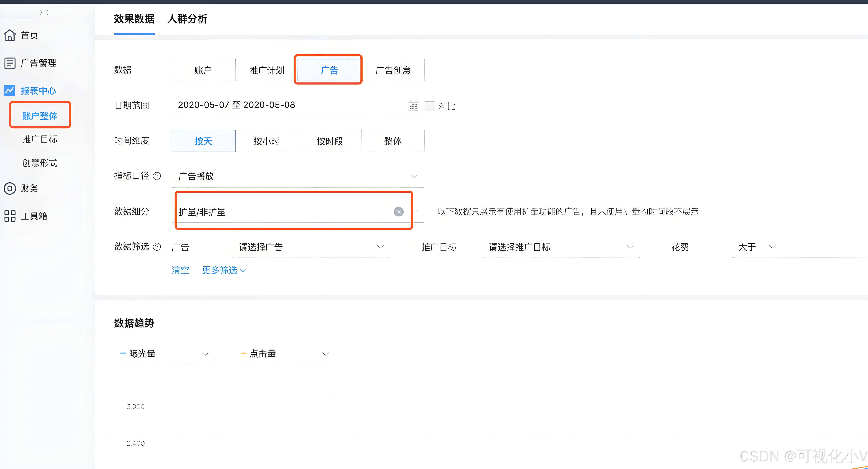Collapse the sidebar with top toggle icon
Screen dimensions: 868x469
44,12
